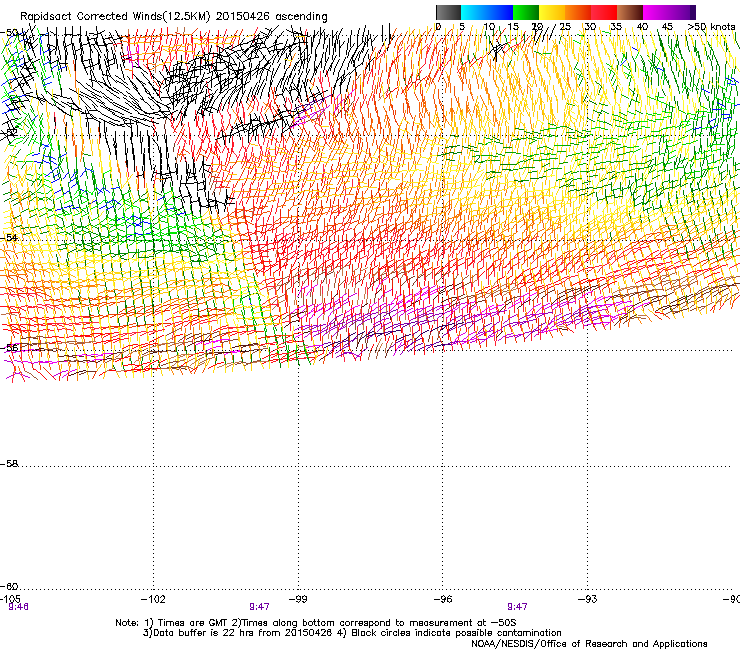Click the longitude label -93
This screenshot has height=650, width=740.
(x=587, y=599)
